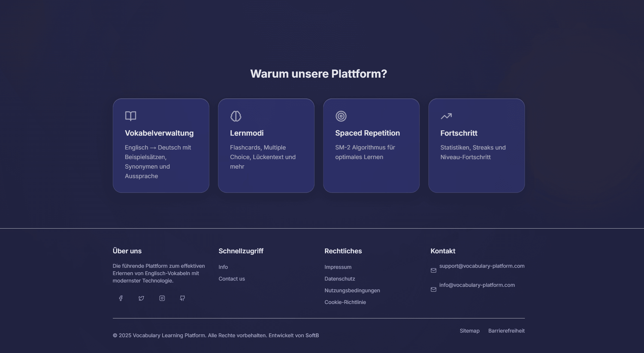Click the trending arrow icon on Fortschritt card

click(x=446, y=116)
